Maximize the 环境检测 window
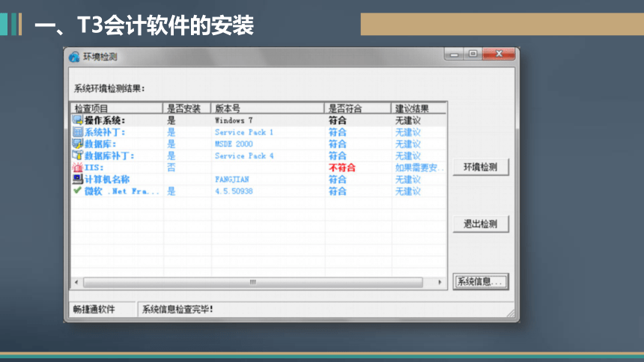 pyautogui.click(x=473, y=54)
